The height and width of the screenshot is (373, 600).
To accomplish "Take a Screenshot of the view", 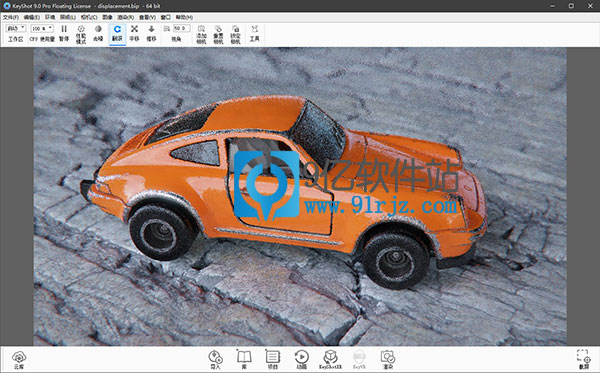I will (x=584, y=360).
